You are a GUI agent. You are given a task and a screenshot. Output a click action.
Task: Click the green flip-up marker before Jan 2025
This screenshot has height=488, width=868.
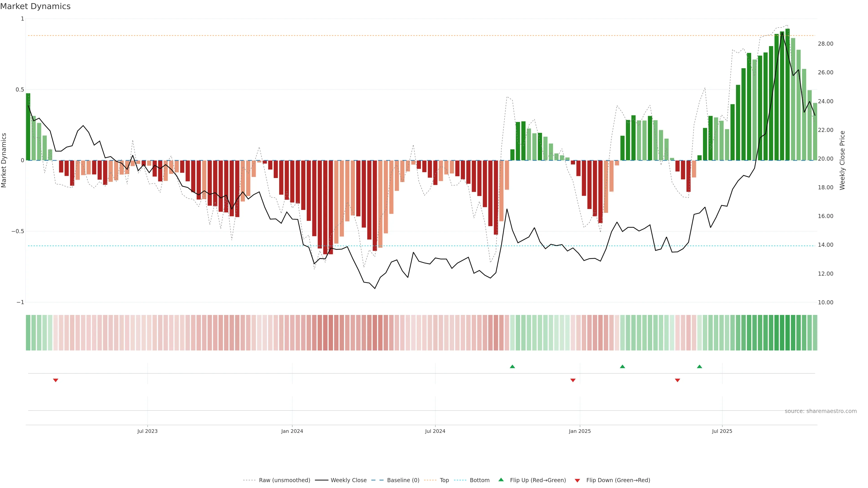click(512, 366)
